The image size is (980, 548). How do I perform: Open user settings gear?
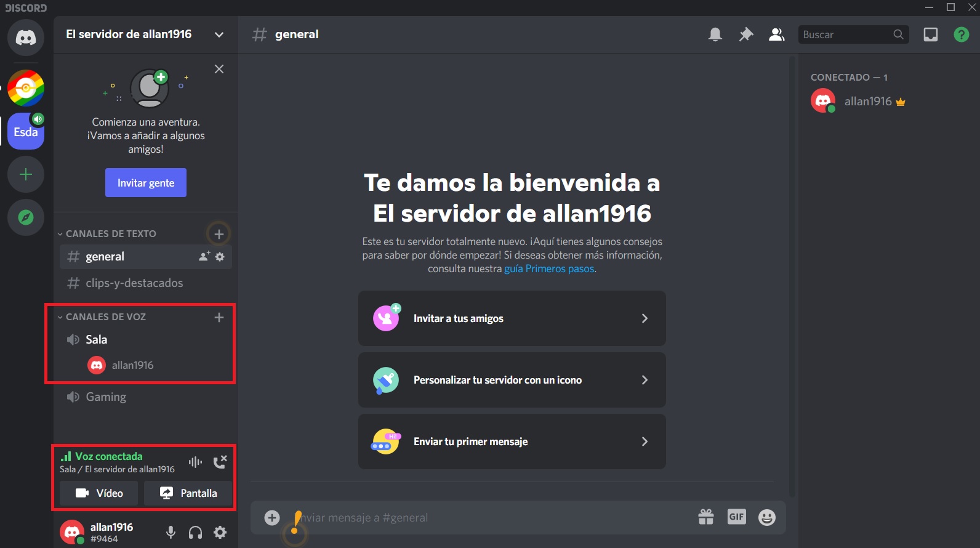coord(220,533)
